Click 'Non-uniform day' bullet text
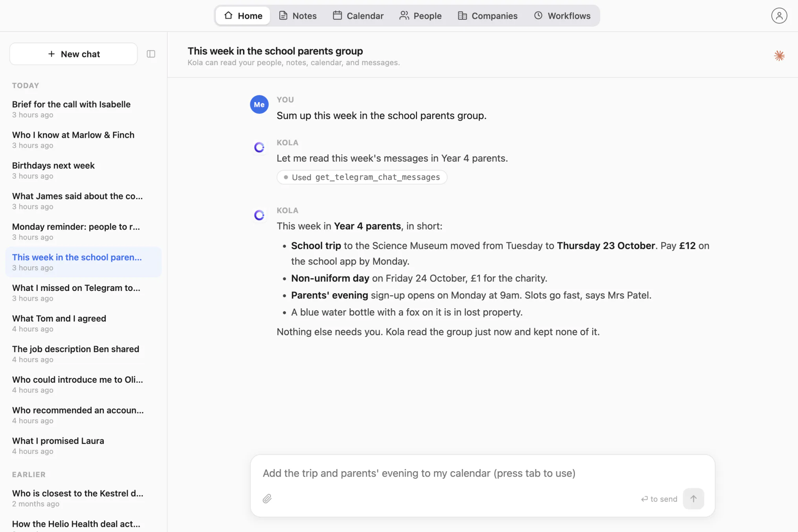Viewport: 798px width, 532px height. tap(330, 278)
